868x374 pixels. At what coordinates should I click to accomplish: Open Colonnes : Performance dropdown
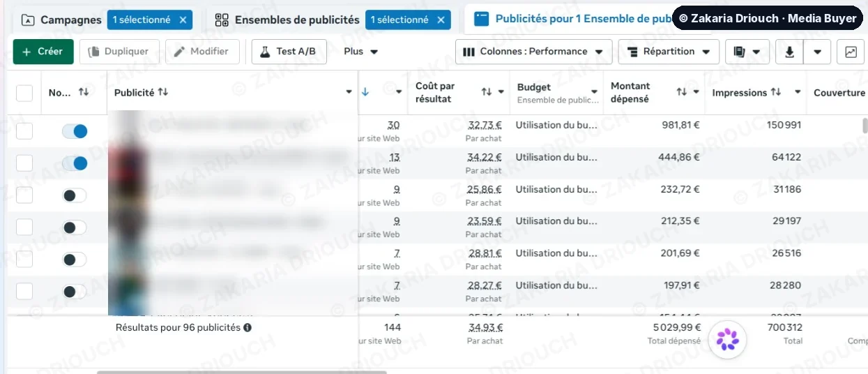(x=534, y=52)
